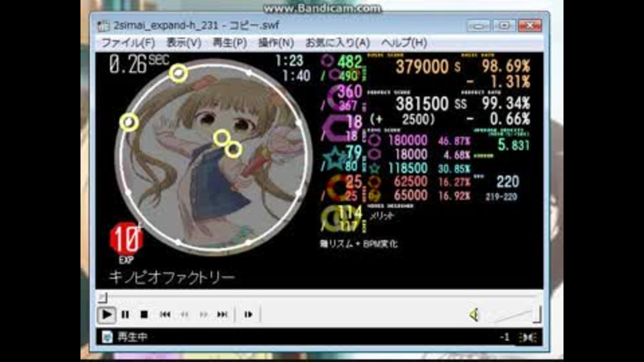Image resolution: width=644 pixels, height=362 pixels.
Task: Click the song title キノピオファクトリー
Action: 172,278
